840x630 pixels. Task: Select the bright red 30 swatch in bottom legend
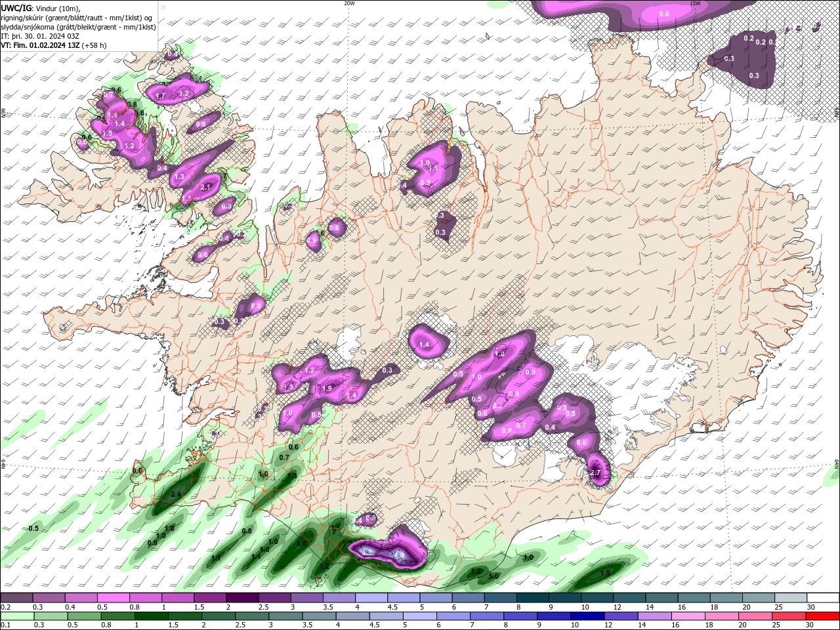(x=824, y=616)
